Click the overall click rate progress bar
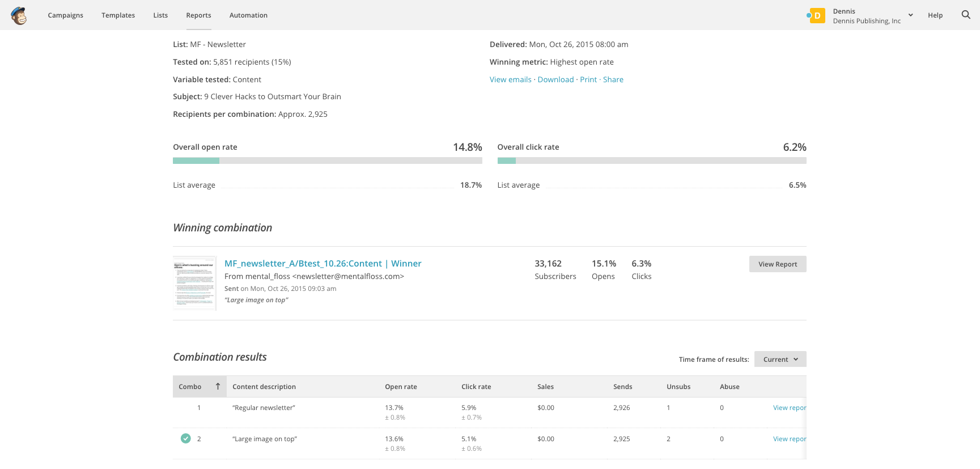Viewport: 980px width, 469px height. tap(652, 160)
